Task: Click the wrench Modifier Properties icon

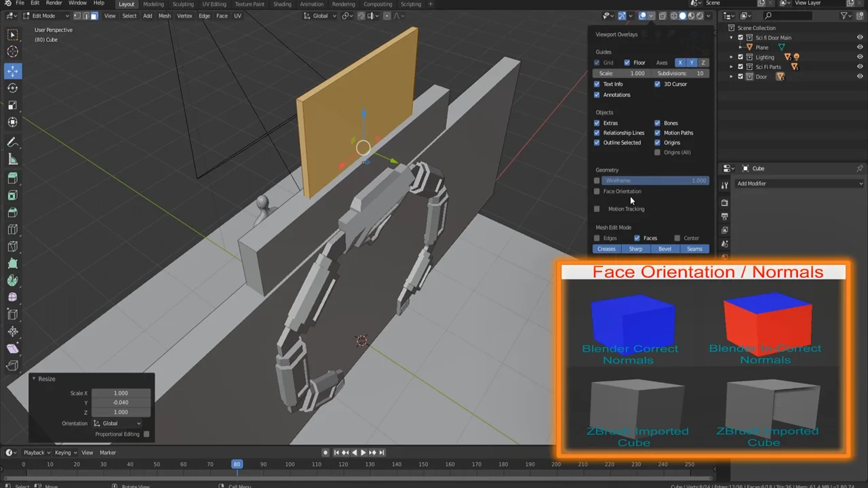Action: coord(724,184)
